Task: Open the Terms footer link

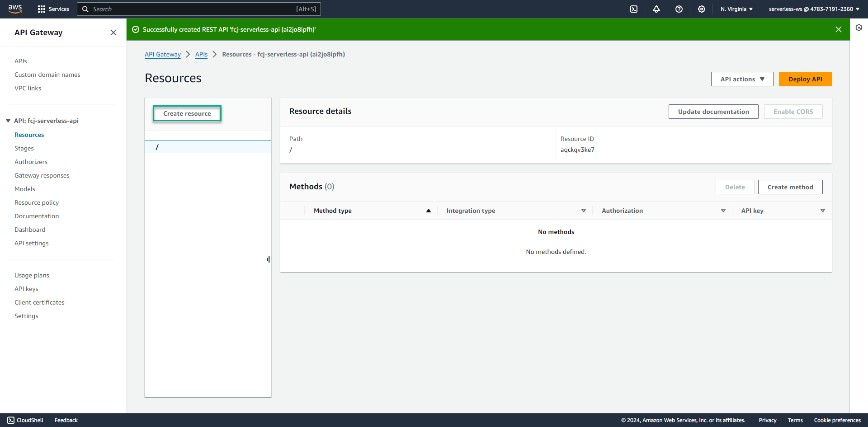Action: point(795,420)
